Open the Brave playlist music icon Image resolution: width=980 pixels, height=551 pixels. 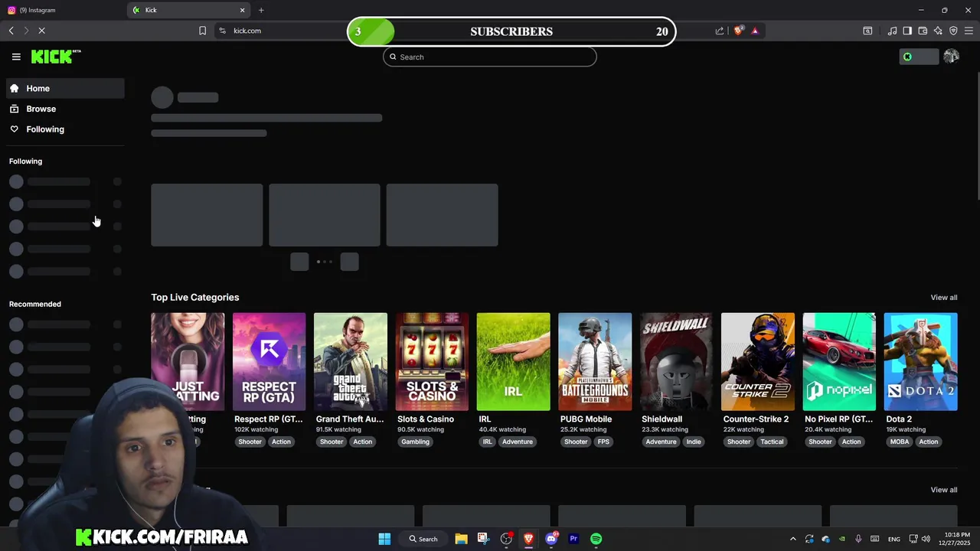(892, 31)
